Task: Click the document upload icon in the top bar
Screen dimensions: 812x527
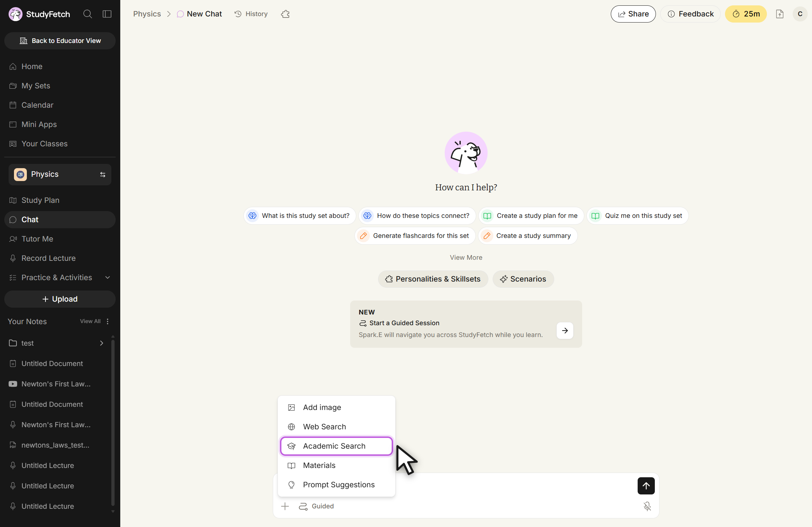Action: tap(780, 14)
